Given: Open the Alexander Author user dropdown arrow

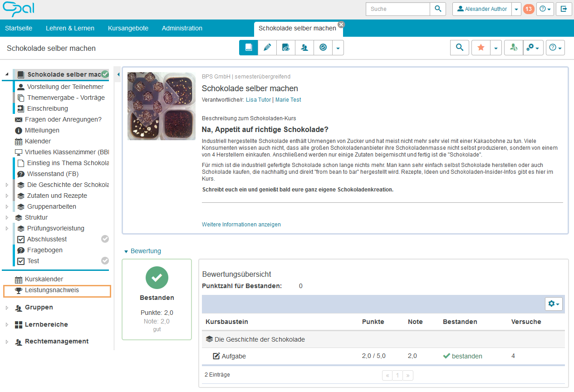Looking at the screenshot, I should click(x=516, y=9).
